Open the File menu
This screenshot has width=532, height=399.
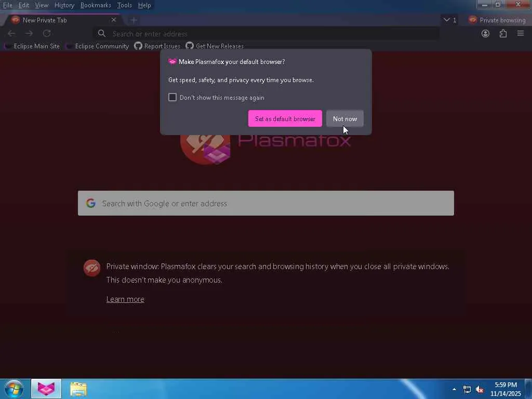click(7, 5)
